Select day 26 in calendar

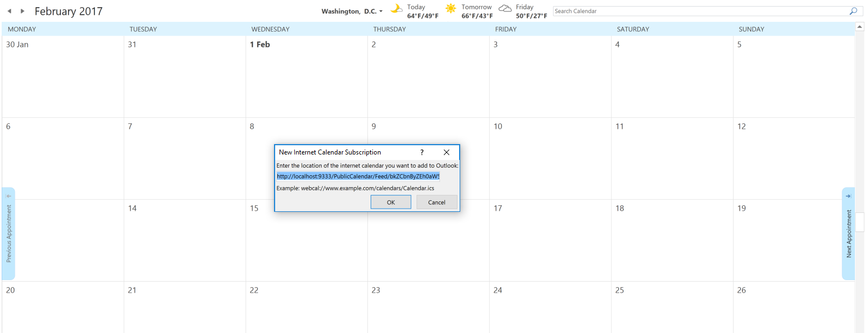(794, 307)
